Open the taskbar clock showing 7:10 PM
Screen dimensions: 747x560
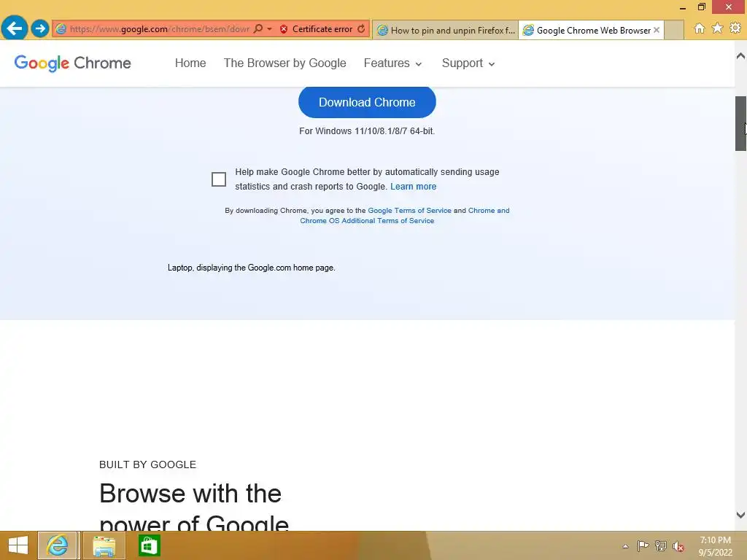click(x=715, y=546)
